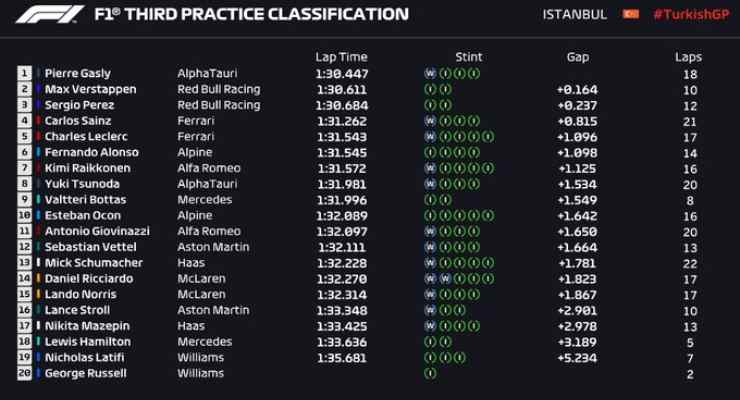This screenshot has width=740, height=400.
Task: Click the F1 logo in the header
Action: pyautogui.click(x=50, y=14)
